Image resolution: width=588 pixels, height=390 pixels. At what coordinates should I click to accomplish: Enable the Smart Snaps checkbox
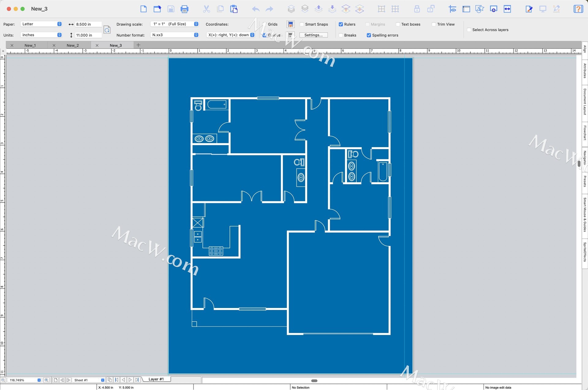[x=302, y=24]
